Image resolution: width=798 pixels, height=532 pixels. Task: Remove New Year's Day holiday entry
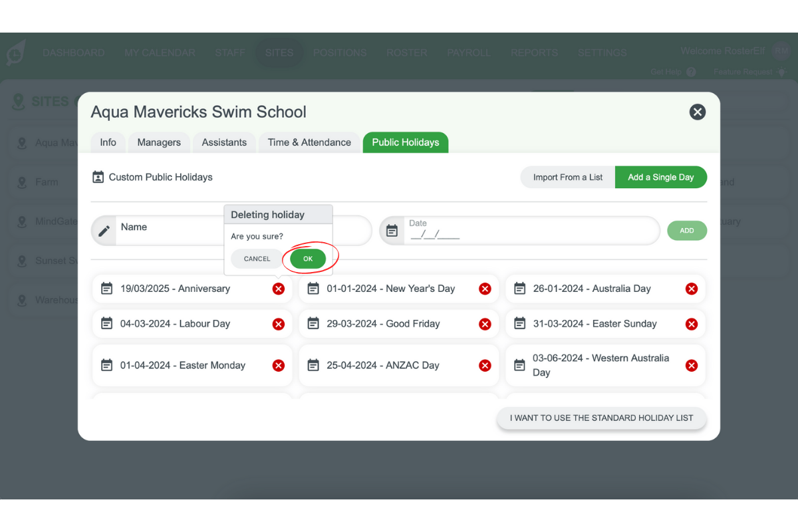tap(485, 289)
